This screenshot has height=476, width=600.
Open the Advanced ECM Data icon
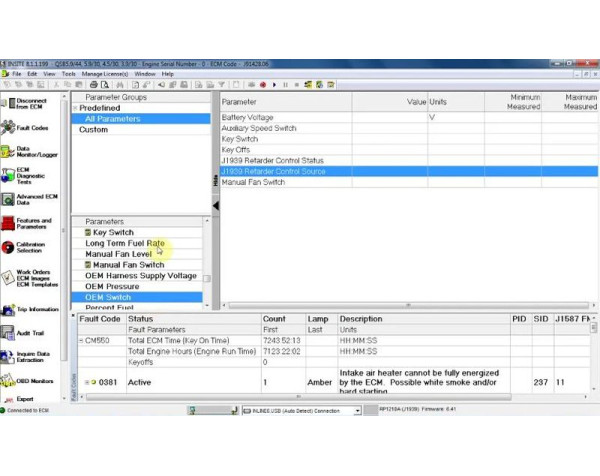(9, 199)
